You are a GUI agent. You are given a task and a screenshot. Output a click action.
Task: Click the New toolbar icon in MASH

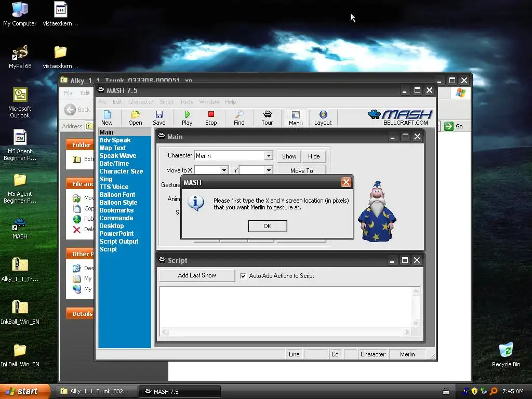pyautogui.click(x=107, y=118)
